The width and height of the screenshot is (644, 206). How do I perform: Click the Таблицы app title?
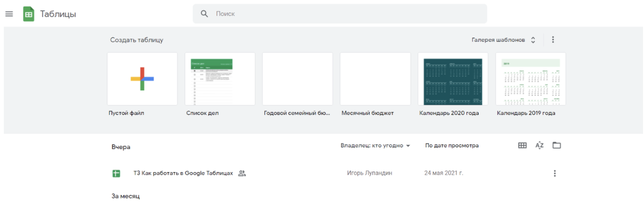(58, 14)
